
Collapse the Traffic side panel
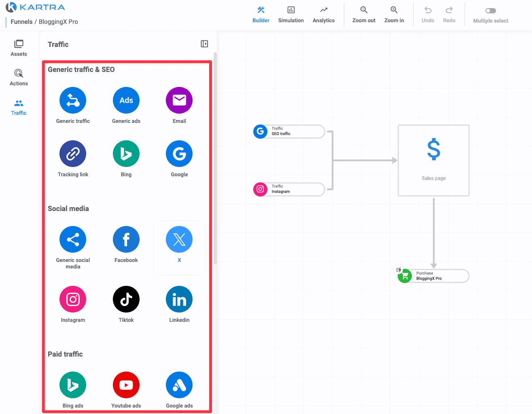point(204,44)
